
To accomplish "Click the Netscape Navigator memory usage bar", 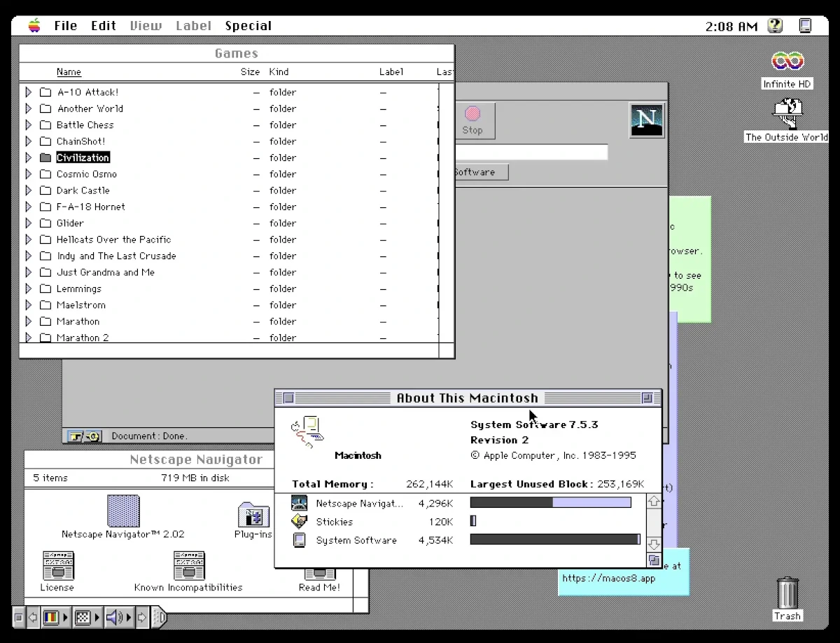I will 550,502.
